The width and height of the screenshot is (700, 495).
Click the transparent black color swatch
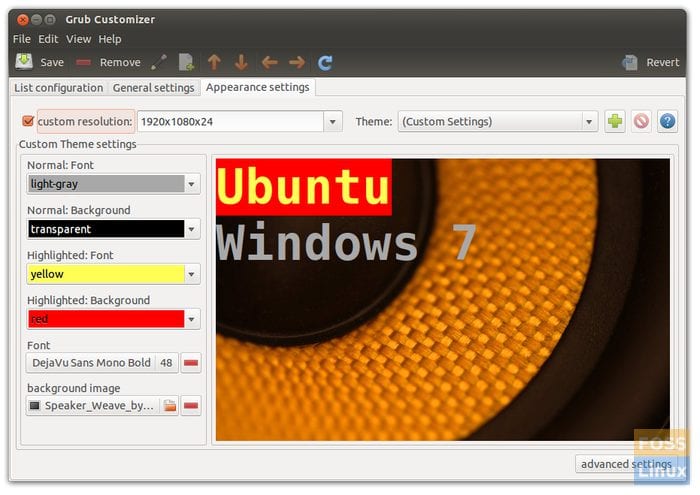click(106, 229)
